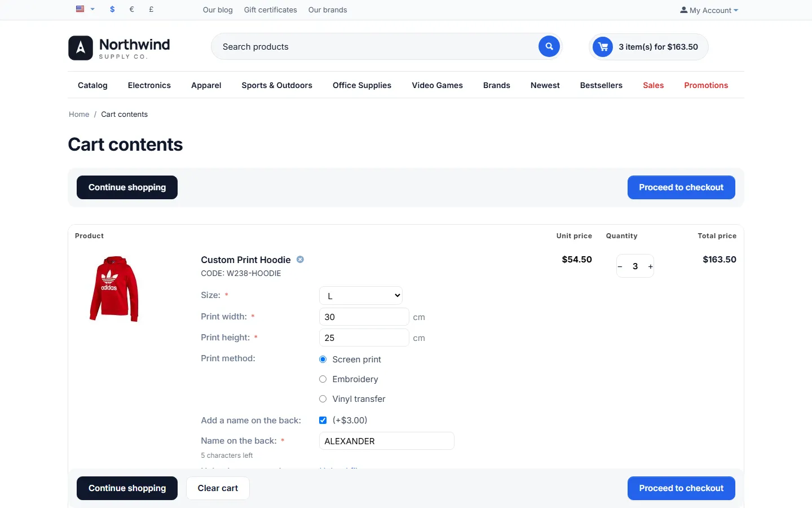
Task: Uncheck Add a name on the back
Action: click(323, 421)
